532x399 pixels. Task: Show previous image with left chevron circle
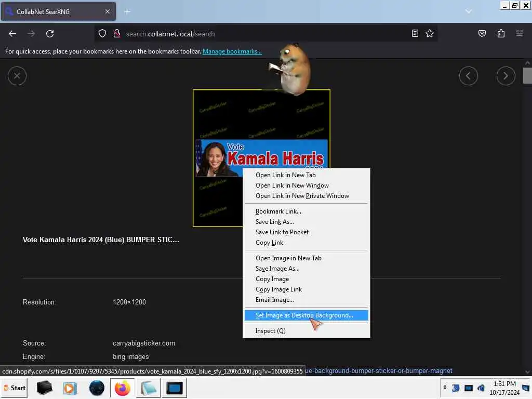468,76
